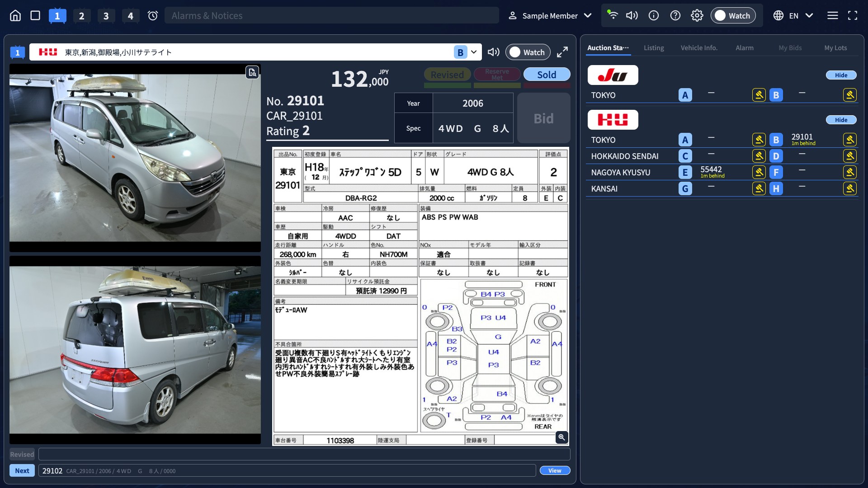This screenshot has height=488, width=868.
Task: Open the settings gear icon
Action: click(697, 16)
